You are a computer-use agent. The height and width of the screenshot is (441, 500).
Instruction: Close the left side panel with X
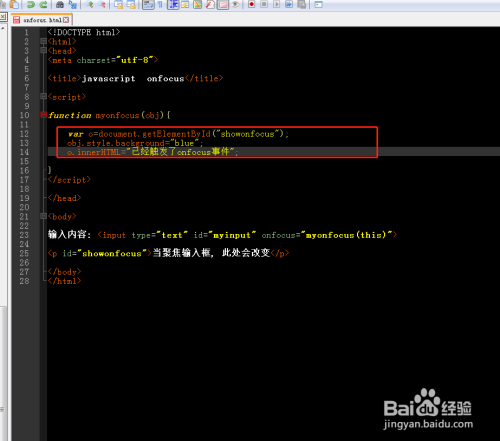pos(2,16)
